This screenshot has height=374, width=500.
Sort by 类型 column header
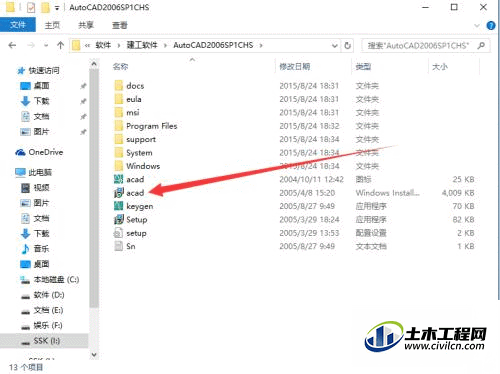click(363, 67)
